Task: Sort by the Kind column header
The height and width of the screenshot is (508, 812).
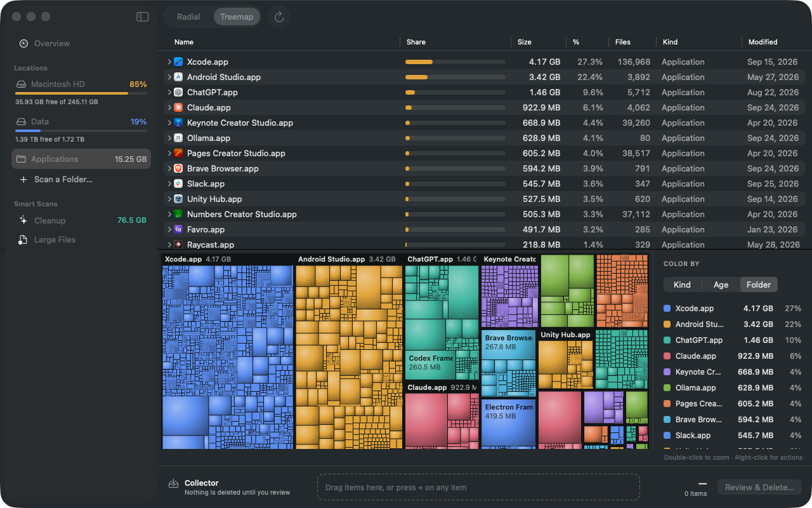Action: [670, 42]
